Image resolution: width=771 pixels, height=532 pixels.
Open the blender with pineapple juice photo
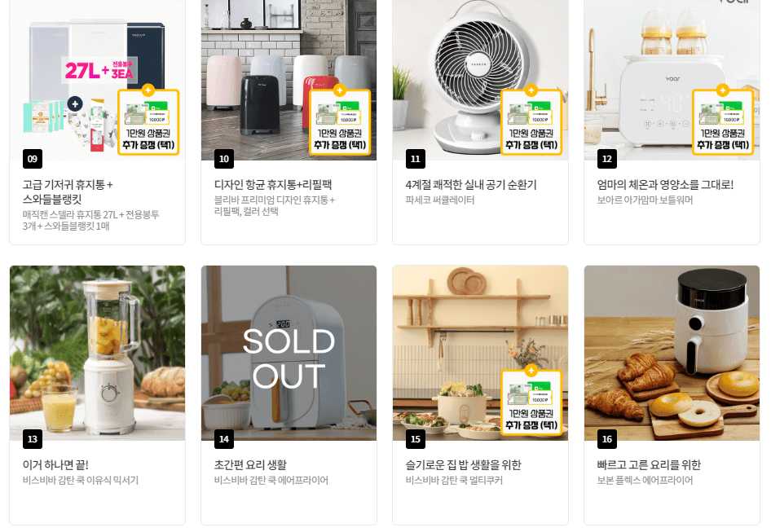[x=97, y=353]
